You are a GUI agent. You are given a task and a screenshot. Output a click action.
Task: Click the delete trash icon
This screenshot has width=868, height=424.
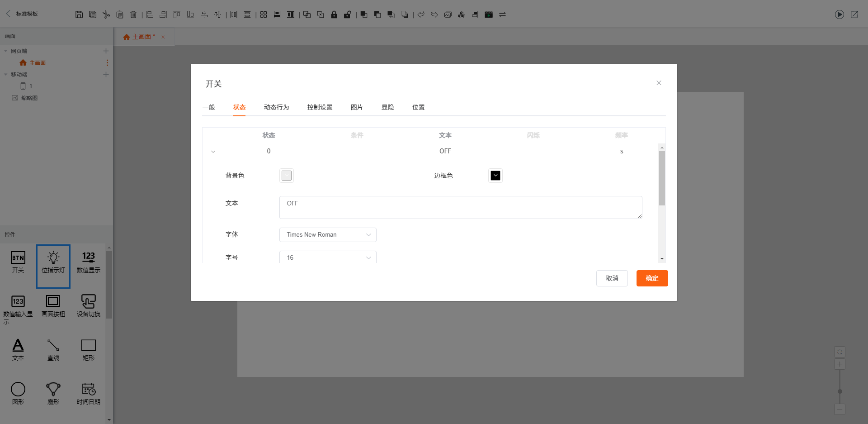coord(133,14)
